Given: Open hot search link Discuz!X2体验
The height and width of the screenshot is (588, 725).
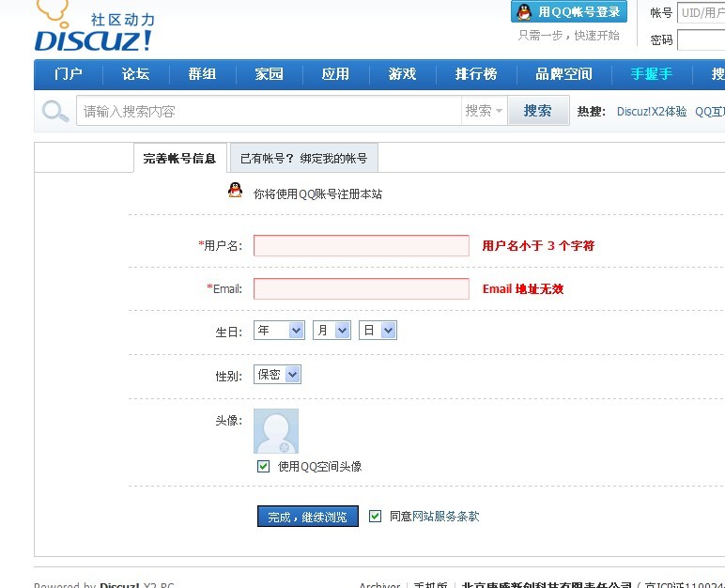Looking at the screenshot, I should (x=652, y=112).
